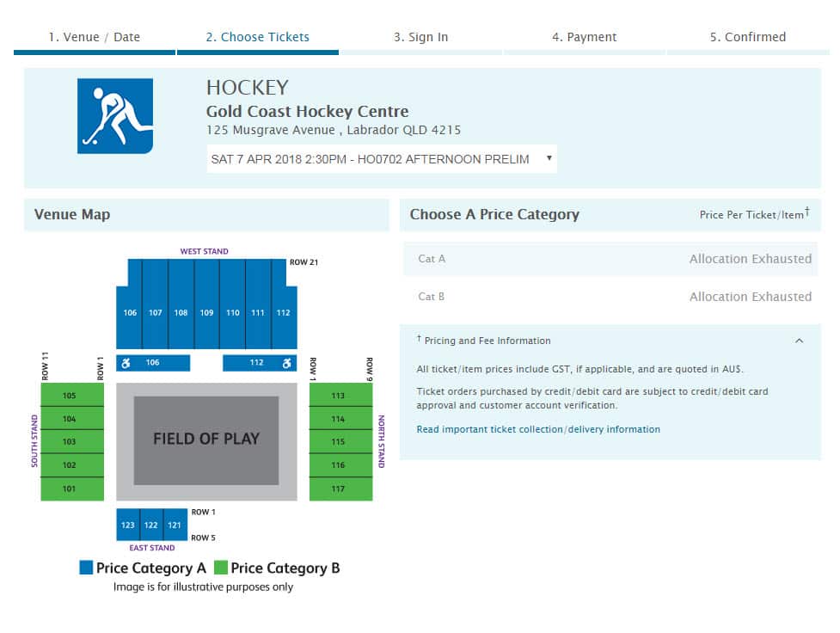
Task: Click the Field of Play area on map
Action: pyautogui.click(x=206, y=439)
